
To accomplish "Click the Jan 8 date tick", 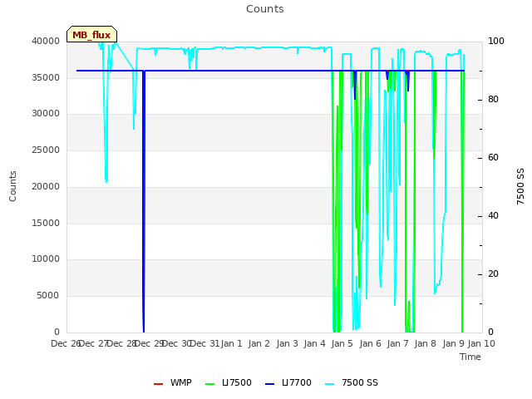I will click(x=425, y=343).
